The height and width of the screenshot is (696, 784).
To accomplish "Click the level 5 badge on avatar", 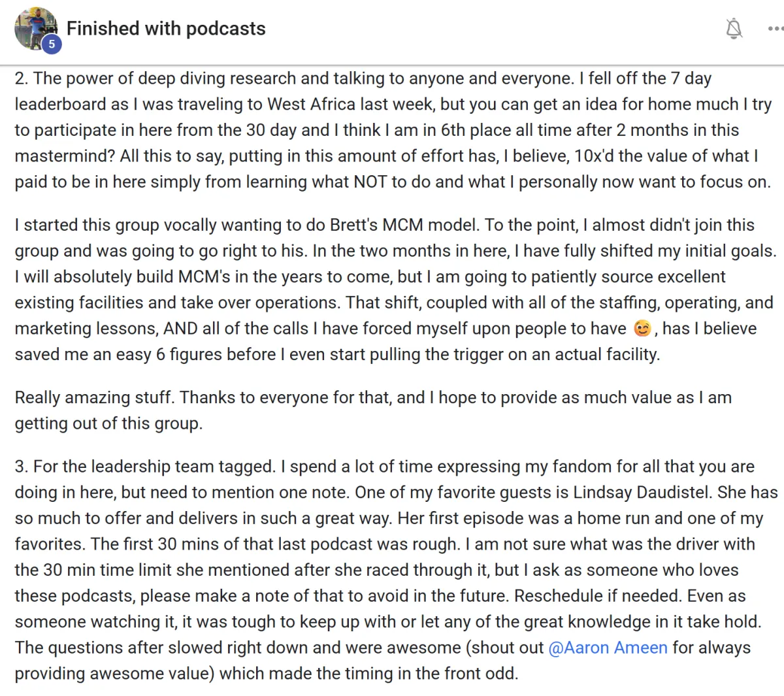I will (51, 44).
